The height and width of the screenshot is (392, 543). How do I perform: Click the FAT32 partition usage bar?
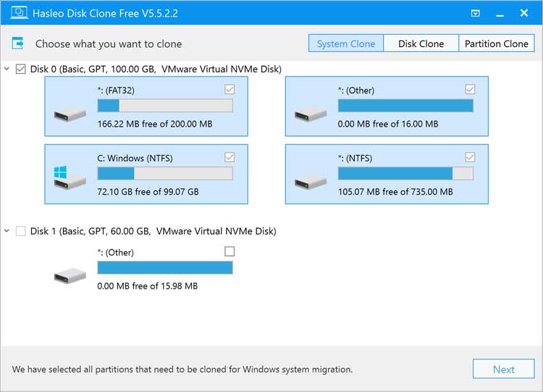pyautogui.click(x=165, y=106)
